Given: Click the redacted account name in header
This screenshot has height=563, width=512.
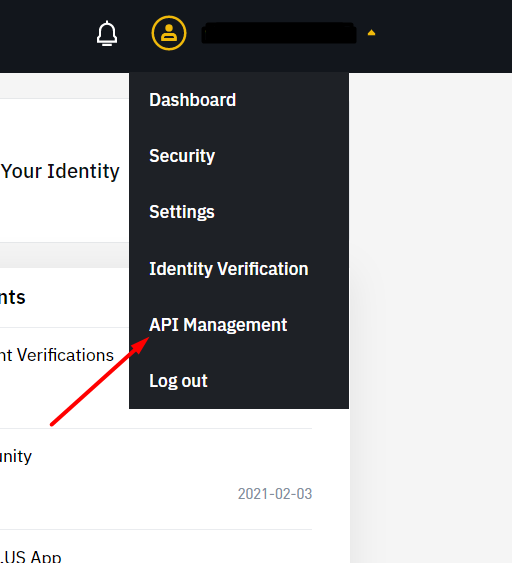Looking at the screenshot, I should pyautogui.click(x=279, y=33).
